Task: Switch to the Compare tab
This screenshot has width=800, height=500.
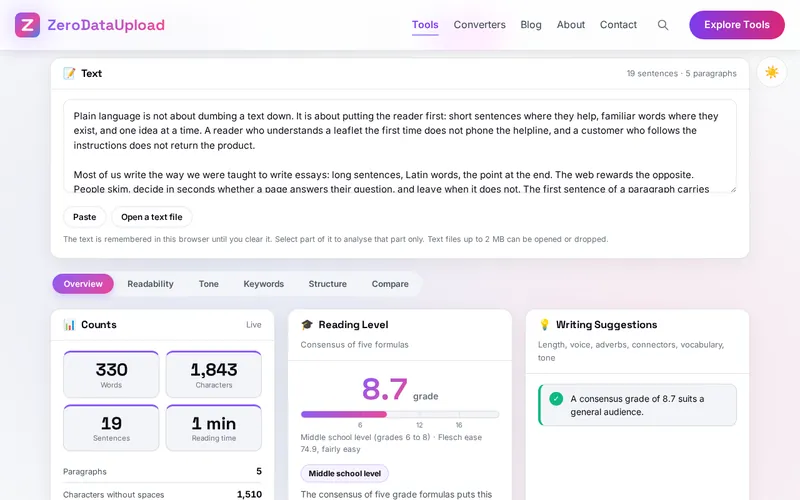Action: [390, 284]
